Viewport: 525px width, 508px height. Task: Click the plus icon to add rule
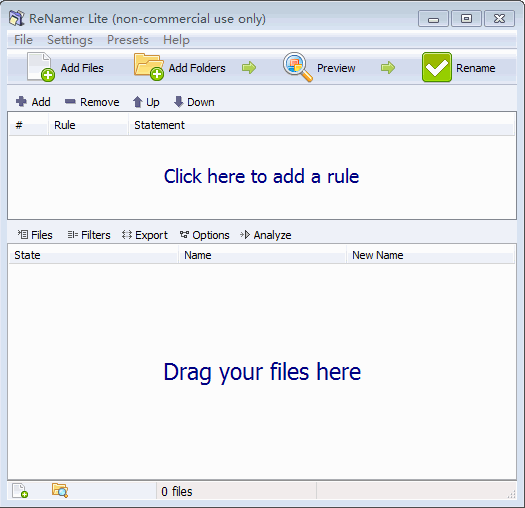point(21,101)
